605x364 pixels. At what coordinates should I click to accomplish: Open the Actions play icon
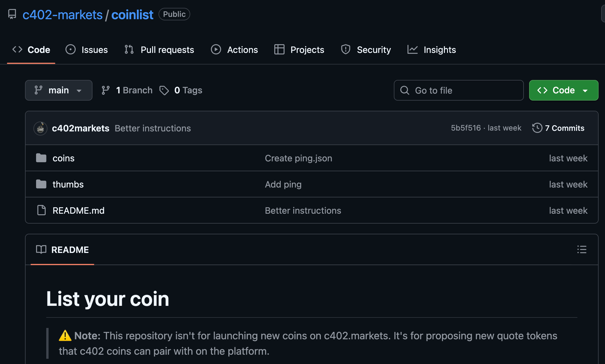point(216,49)
